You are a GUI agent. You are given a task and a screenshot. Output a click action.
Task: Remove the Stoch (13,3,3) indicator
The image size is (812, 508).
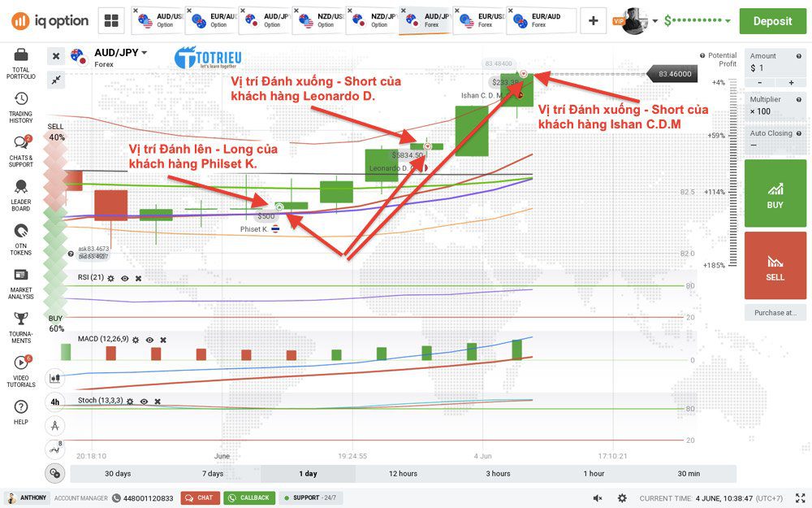[x=158, y=402]
